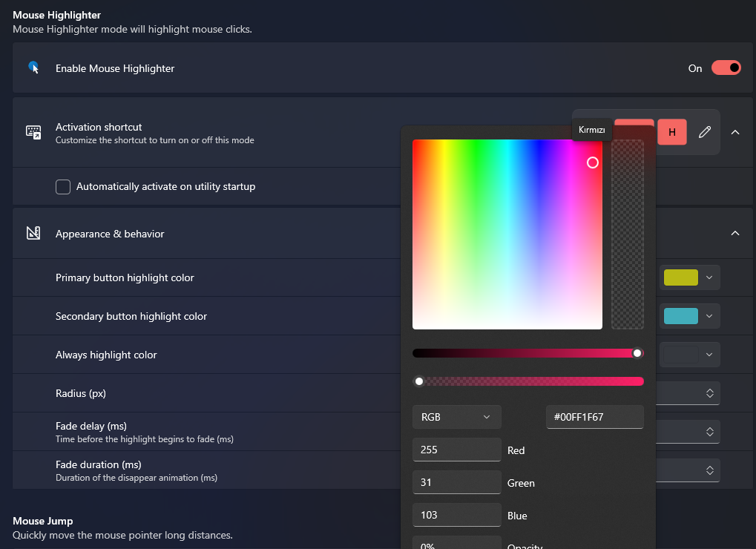Click the H key in the shortcut display
756x549 pixels.
pos(671,131)
